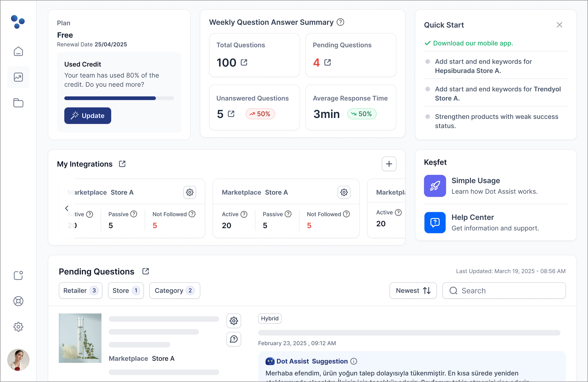Open the folder icon in sidebar
The width and height of the screenshot is (588, 382).
(18, 103)
